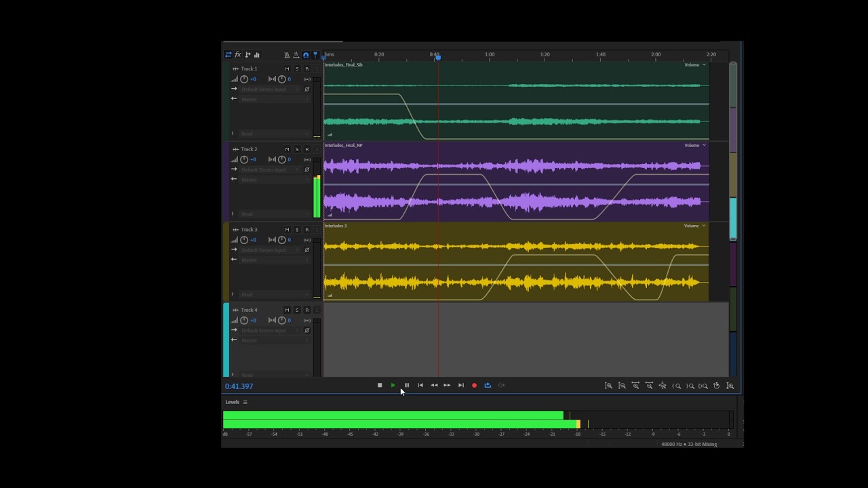Solo Track 3

[297, 230]
